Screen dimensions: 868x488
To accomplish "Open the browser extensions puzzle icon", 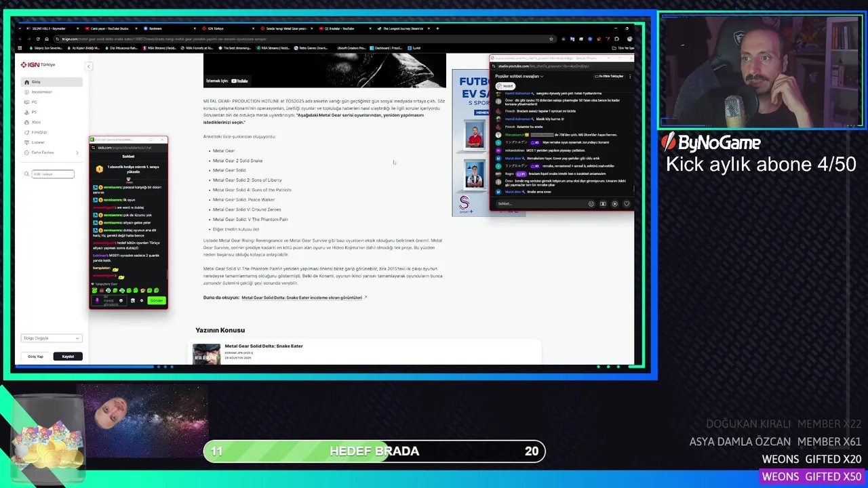I will coord(616,39).
